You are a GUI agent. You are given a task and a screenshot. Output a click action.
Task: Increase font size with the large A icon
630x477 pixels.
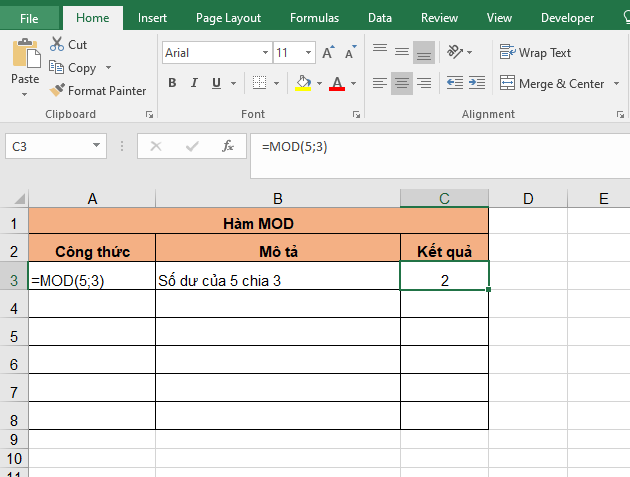click(x=328, y=53)
